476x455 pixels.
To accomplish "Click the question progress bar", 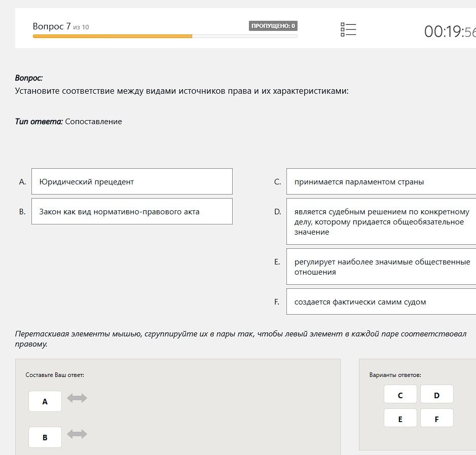I will [165, 36].
